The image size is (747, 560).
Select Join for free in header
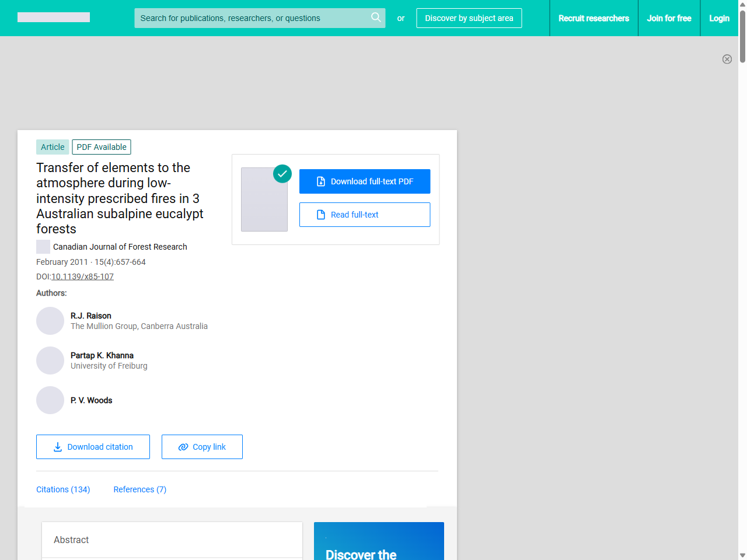click(x=669, y=18)
